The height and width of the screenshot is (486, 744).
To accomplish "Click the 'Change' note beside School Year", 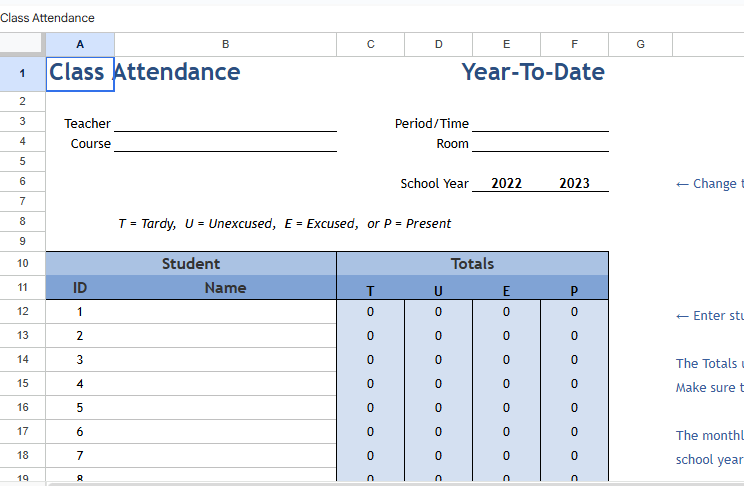I will 709,184.
